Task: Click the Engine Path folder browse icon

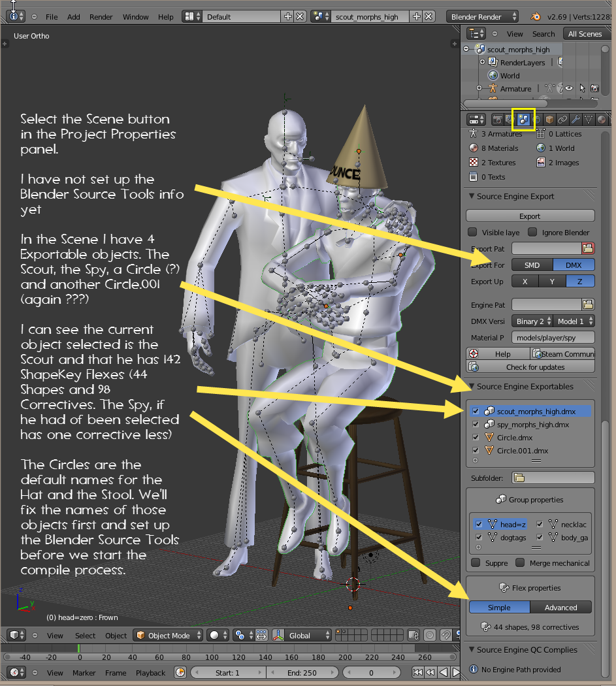Action: (588, 304)
